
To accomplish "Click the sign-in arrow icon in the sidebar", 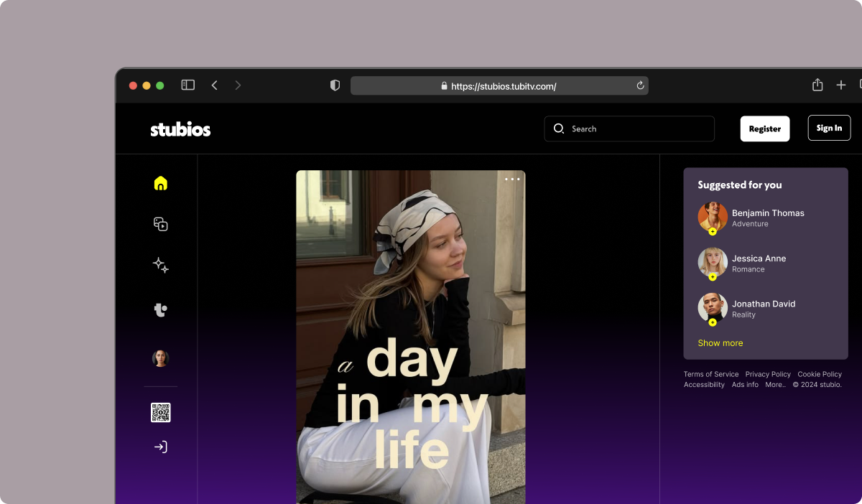I will click(160, 447).
